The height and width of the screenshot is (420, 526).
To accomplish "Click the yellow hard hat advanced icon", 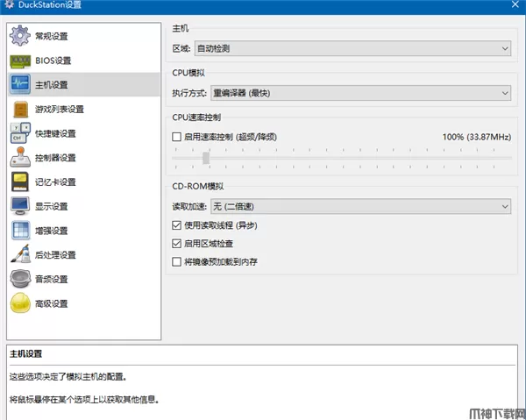I will [20, 303].
